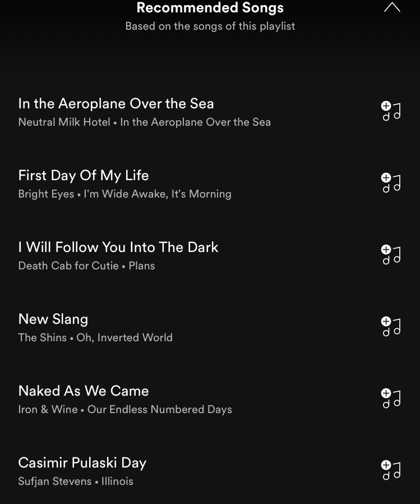Click the 'Death Cab for Cutie • Plans' subtitle
The image size is (420, 504).
(86, 266)
